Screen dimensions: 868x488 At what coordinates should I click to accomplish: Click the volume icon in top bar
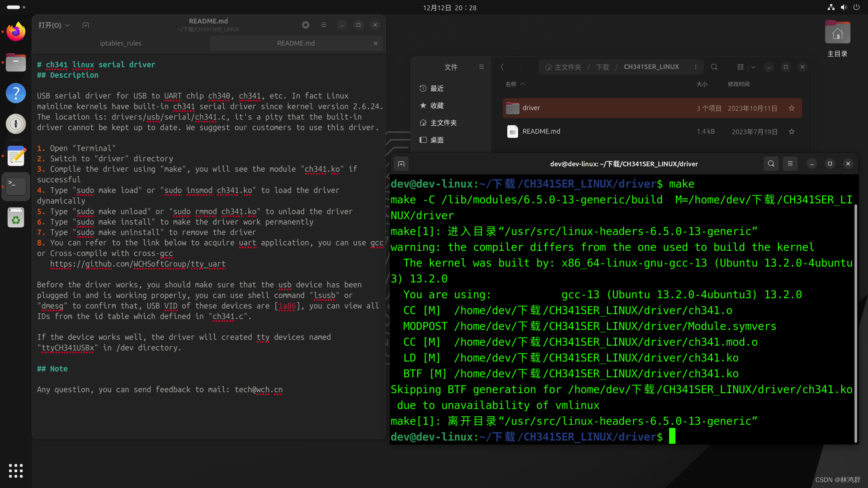[x=844, y=7]
